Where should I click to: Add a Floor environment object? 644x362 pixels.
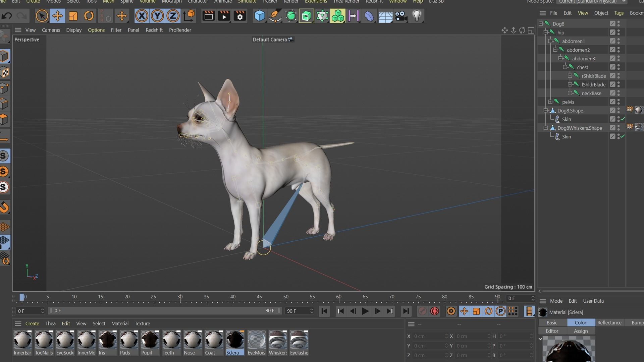[385, 16]
